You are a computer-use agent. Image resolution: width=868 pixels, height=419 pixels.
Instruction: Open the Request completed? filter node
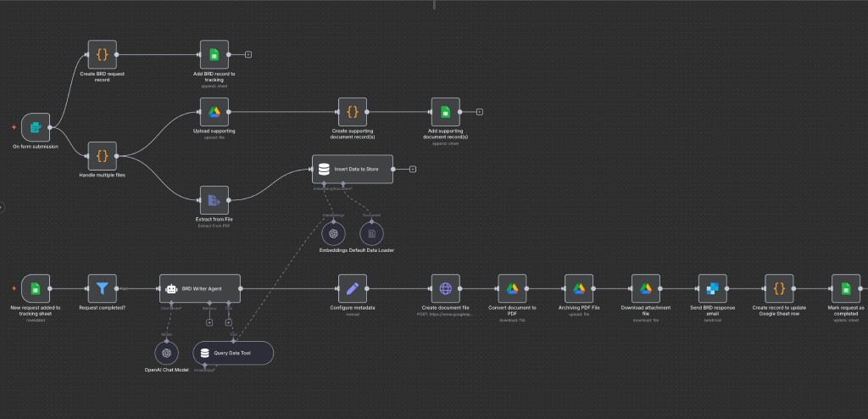(103, 288)
